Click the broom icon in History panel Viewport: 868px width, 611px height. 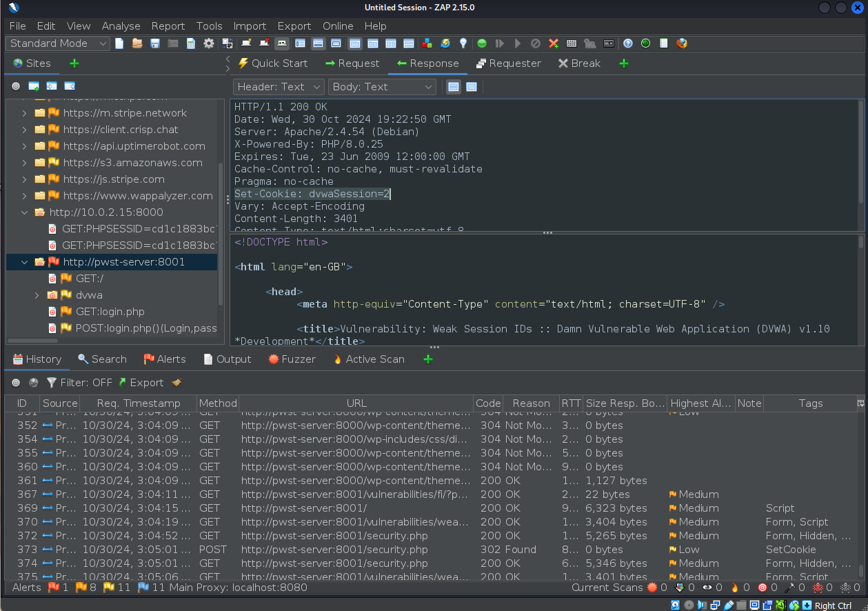tap(176, 383)
